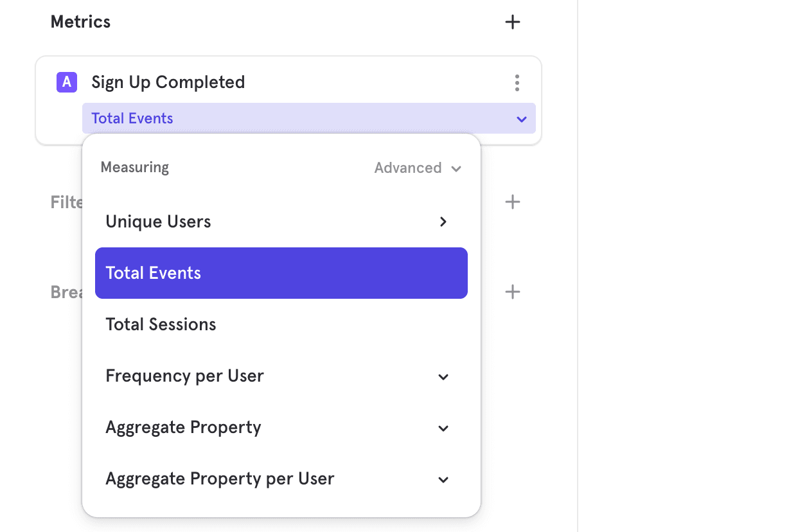
Task: Open the Advanced dropdown in Measuring panel
Action: tap(418, 168)
